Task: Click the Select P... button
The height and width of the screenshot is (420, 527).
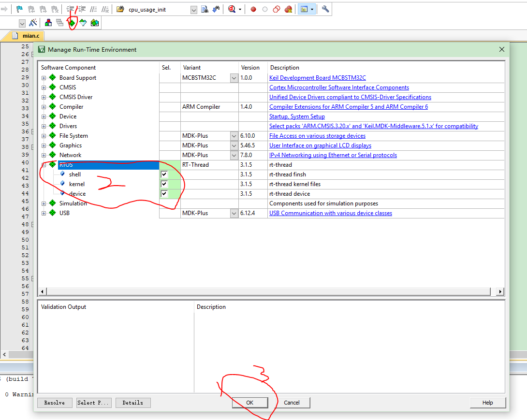Action: [93, 403]
